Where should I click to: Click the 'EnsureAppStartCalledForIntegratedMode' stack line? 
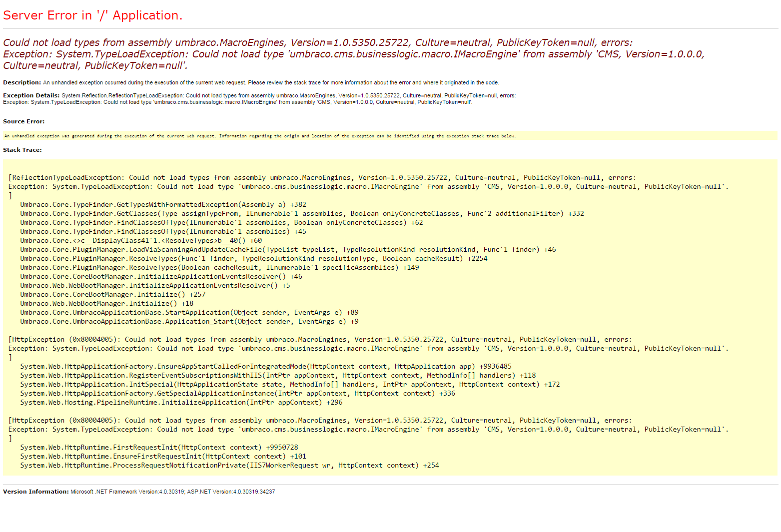click(266, 366)
